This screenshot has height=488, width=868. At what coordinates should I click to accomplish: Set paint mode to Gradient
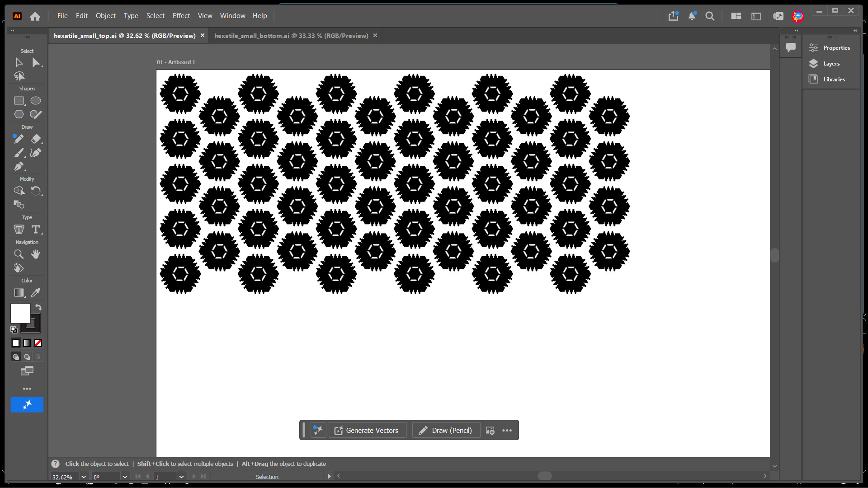click(27, 343)
